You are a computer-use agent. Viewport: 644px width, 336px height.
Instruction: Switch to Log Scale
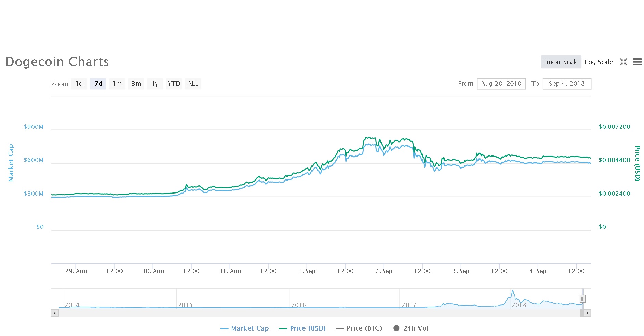tap(599, 62)
